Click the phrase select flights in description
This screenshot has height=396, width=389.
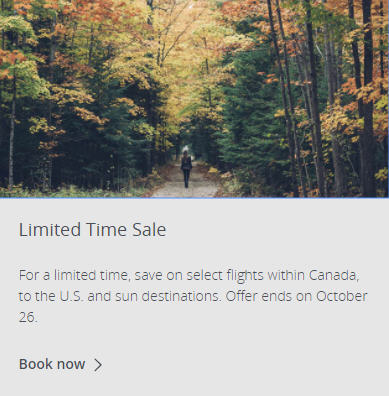(x=225, y=276)
